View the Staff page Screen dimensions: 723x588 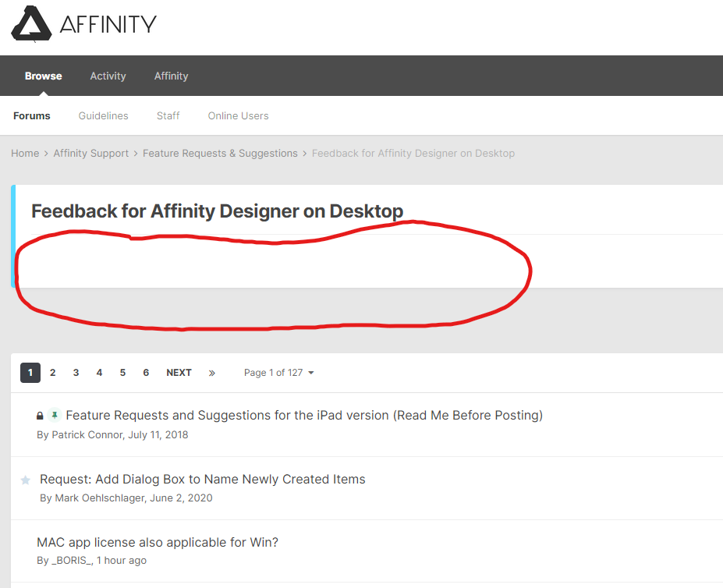pos(168,115)
